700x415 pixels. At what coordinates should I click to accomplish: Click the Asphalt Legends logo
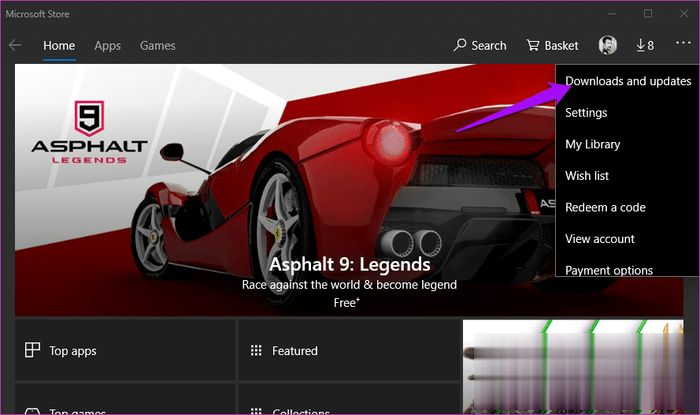(x=89, y=133)
